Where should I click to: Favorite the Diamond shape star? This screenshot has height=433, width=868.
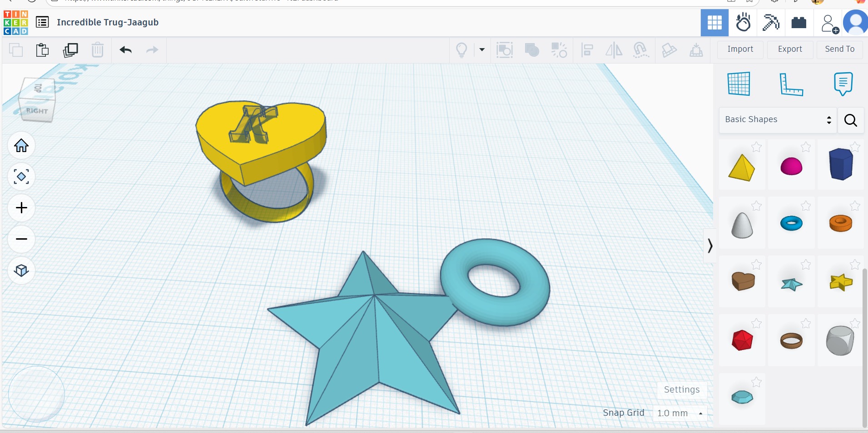[x=756, y=382]
